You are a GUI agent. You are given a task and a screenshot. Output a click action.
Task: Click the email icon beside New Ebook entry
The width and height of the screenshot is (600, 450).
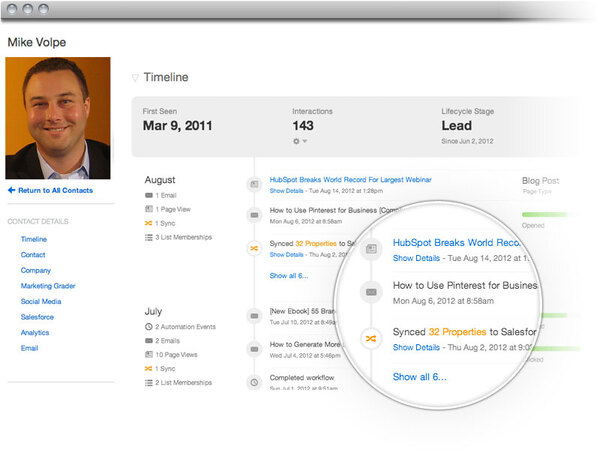[254, 316]
